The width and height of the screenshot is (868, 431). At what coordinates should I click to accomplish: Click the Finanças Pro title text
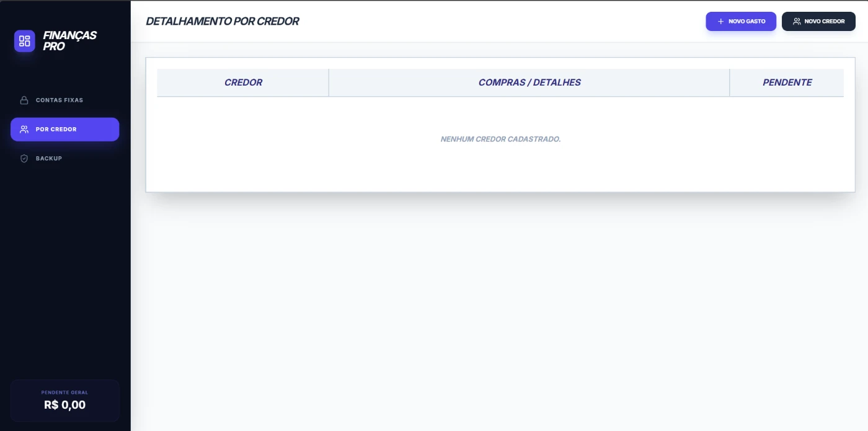pyautogui.click(x=69, y=41)
